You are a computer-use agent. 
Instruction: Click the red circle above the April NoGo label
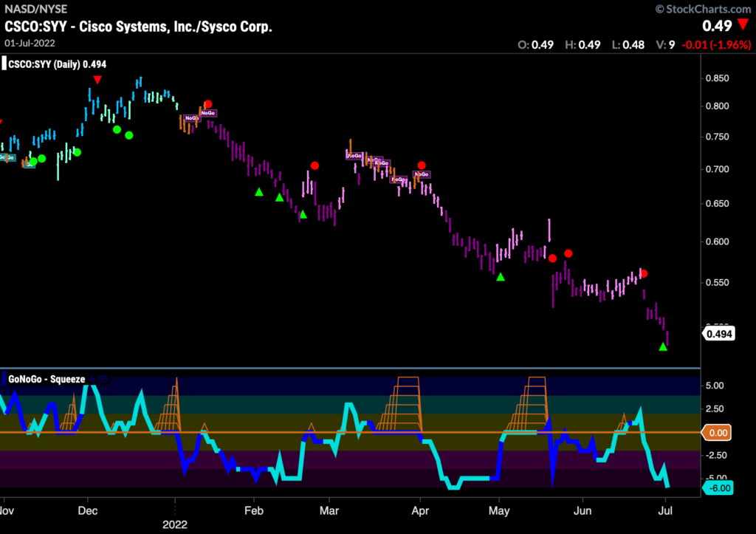(x=422, y=165)
